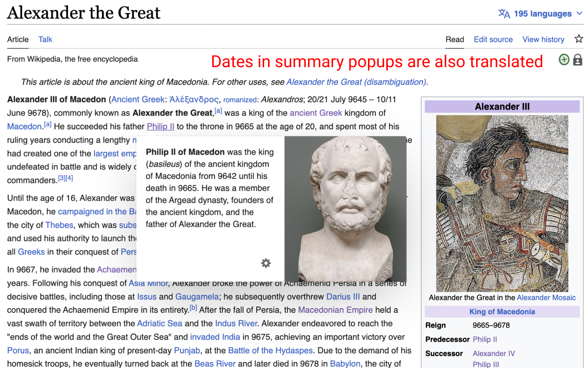588x368 pixels.
Task: Select the Article tab
Action: tap(17, 40)
